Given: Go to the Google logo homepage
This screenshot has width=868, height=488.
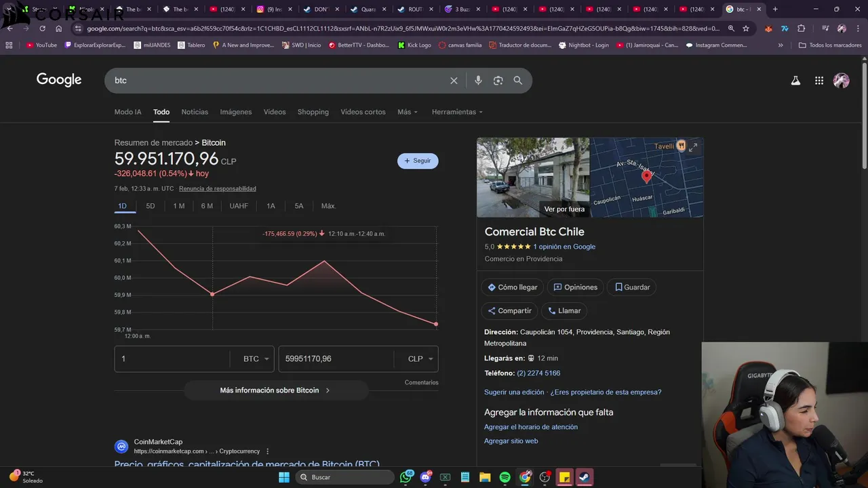Looking at the screenshot, I should (x=59, y=80).
